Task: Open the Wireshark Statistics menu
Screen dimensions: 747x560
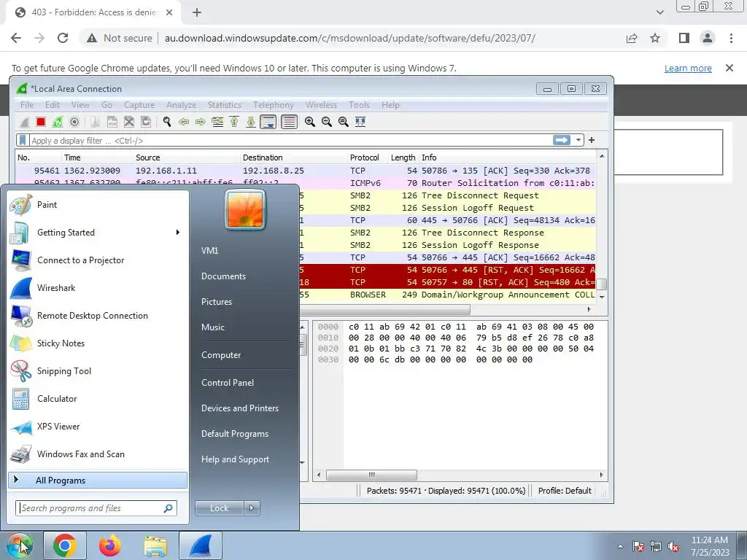Action: (225, 105)
